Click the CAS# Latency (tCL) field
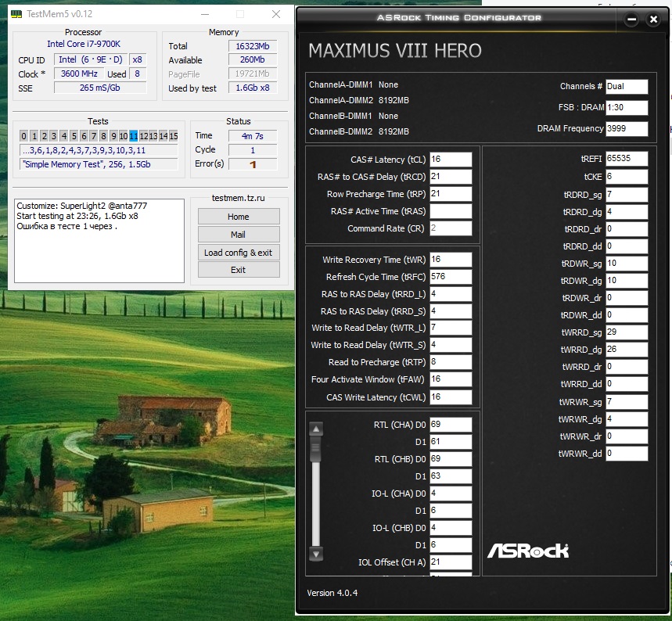672x621 pixels. point(451,160)
